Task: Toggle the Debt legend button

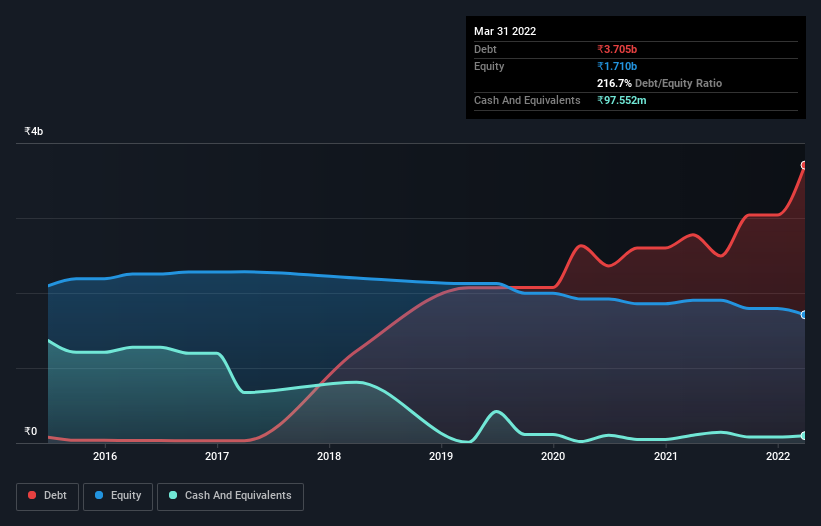Action: click(47, 496)
